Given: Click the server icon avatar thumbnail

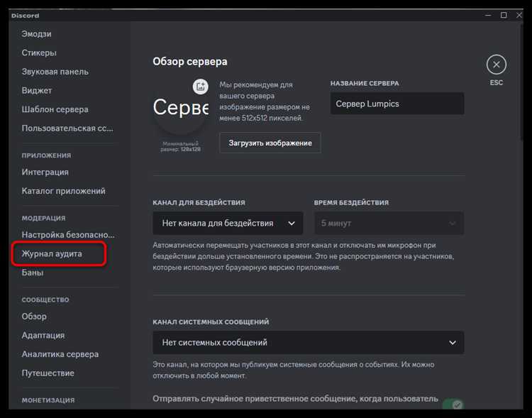Looking at the screenshot, I should click(x=180, y=109).
